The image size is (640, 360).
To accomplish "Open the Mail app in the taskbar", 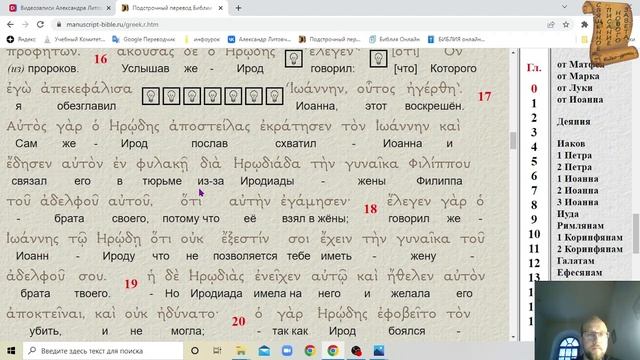I will [x=264, y=351].
